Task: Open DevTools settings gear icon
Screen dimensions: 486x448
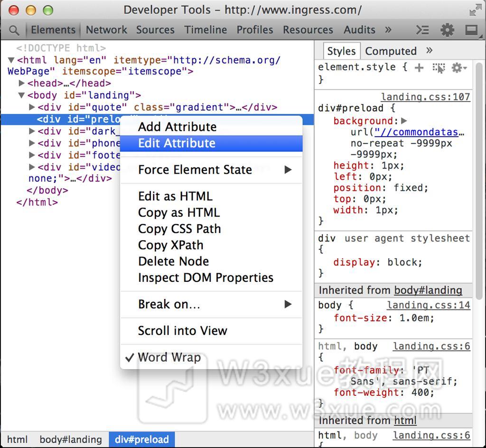Action: [447, 30]
